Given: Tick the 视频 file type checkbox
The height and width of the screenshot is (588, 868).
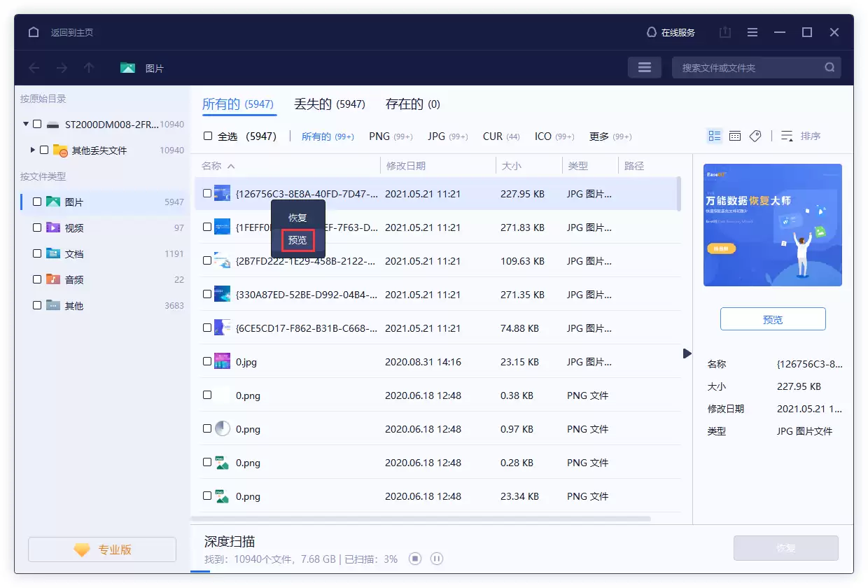Looking at the screenshot, I should click(37, 227).
